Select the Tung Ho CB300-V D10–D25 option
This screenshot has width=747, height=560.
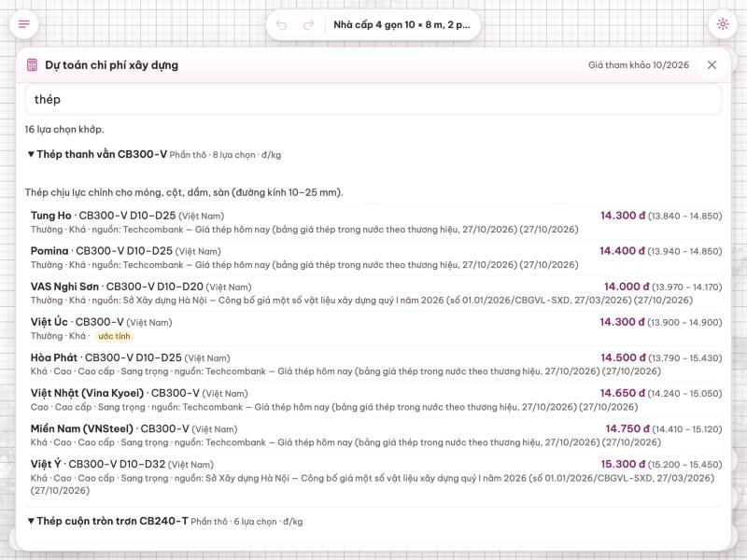pos(376,222)
